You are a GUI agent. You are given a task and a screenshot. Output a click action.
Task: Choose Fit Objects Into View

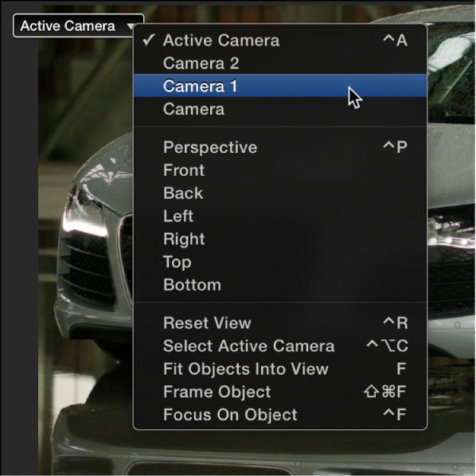[280, 369]
